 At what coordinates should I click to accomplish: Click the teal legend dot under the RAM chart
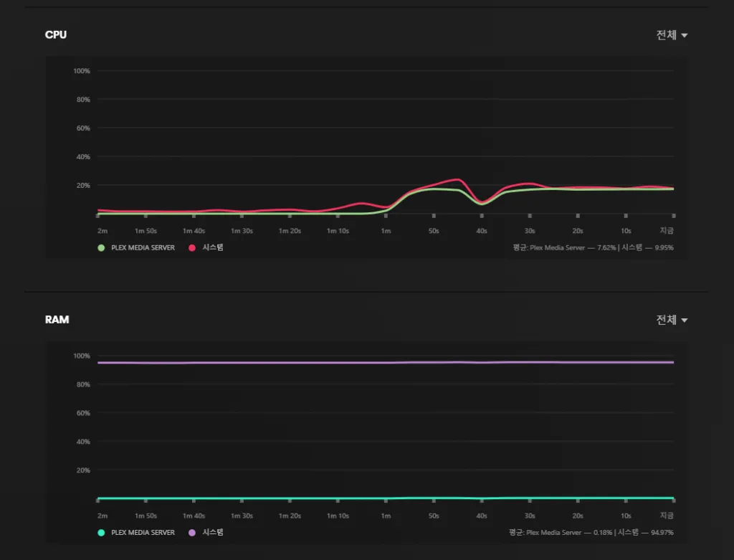(x=101, y=533)
